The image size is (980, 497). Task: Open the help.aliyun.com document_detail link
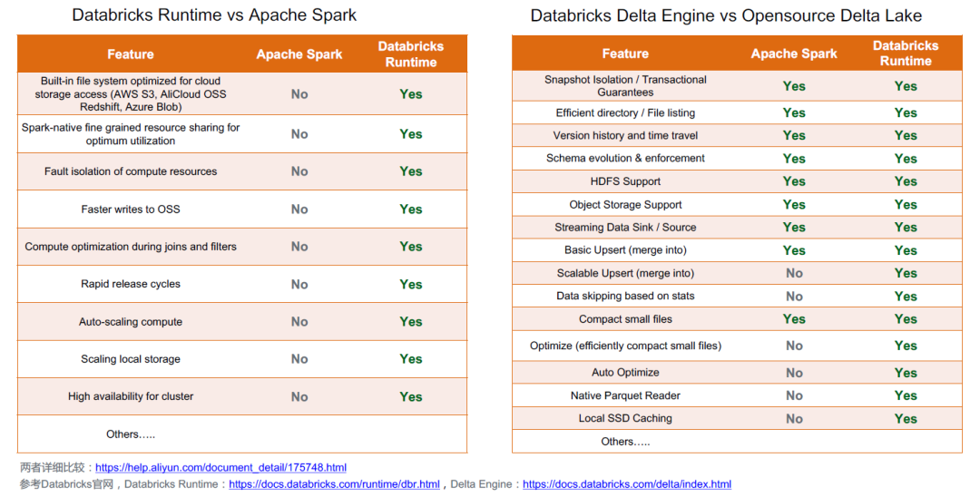(x=220, y=468)
